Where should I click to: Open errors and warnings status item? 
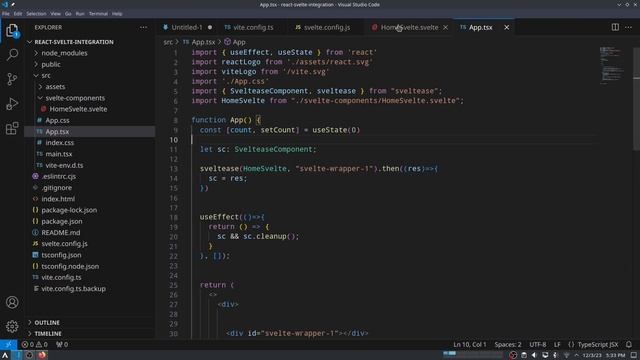tap(34, 344)
